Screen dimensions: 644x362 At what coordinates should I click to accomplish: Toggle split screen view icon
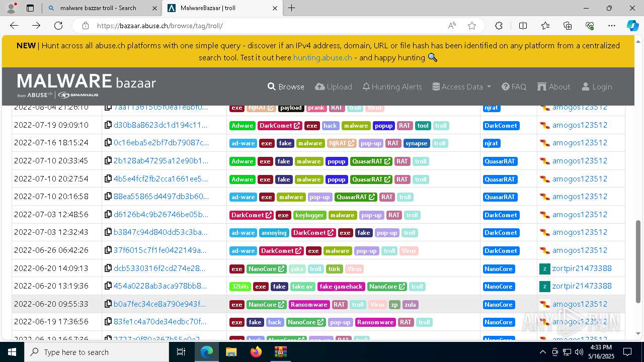(x=523, y=26)
